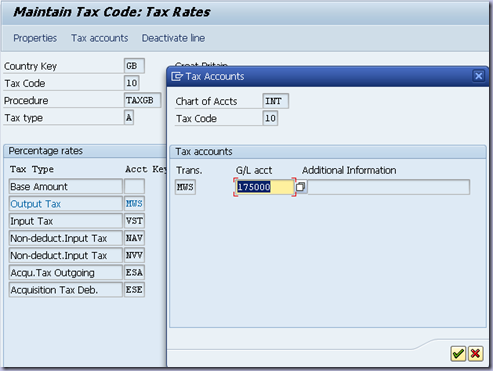The height and width of the screenshot is (371, 493).
Task: Select G/L acct field containing 175000
Action: [x=265, y=187]
